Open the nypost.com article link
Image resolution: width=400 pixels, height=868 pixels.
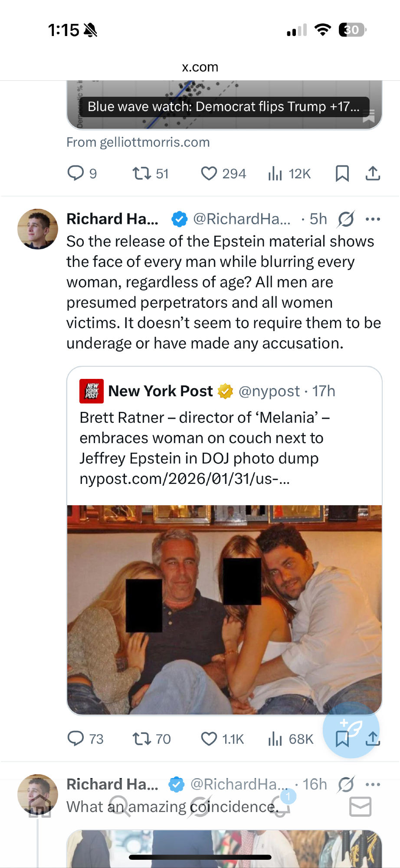click(184, 479)
